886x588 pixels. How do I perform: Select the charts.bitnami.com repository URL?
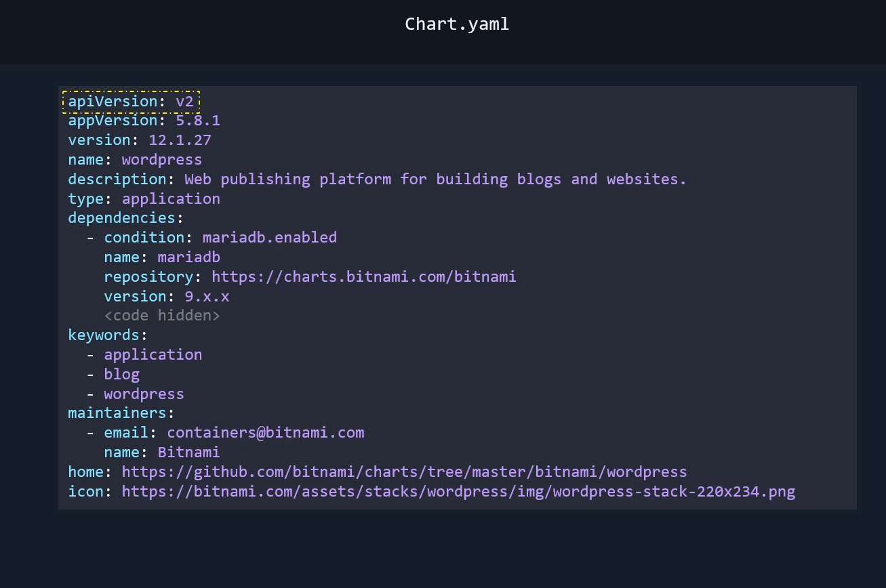[364, 277]
